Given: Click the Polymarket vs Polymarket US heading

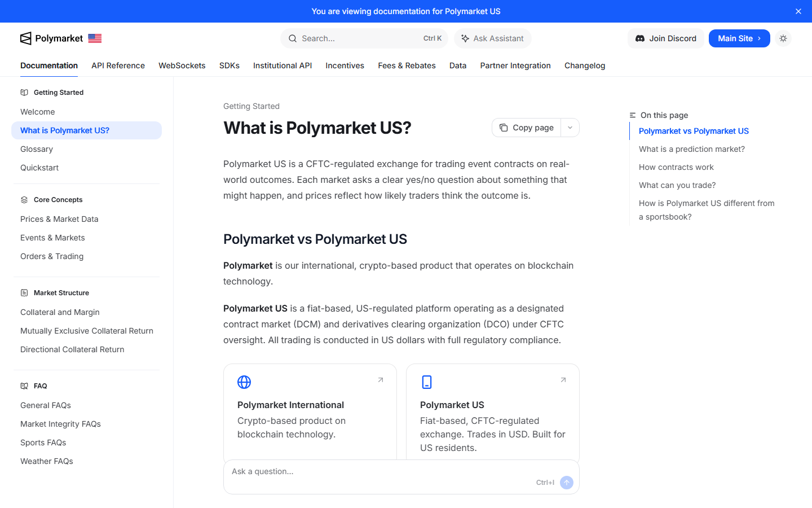Looking at the screenshot, I should (x=315, y=239).
